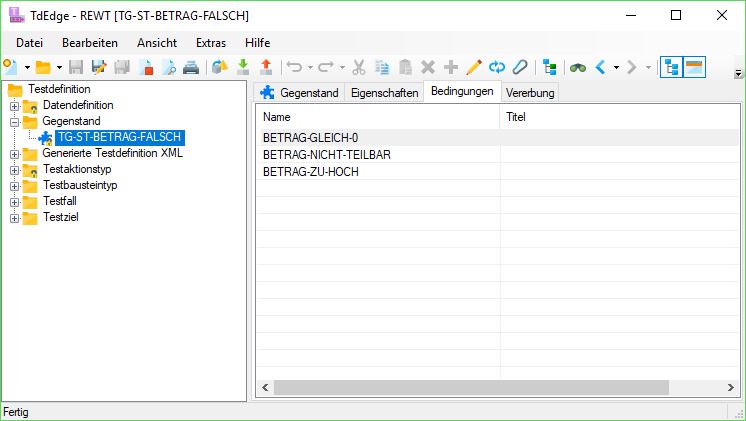Viewport: 746px width, 421px height.
Task: Toggle the tree view panel button
Action: (x=671, y=68)
